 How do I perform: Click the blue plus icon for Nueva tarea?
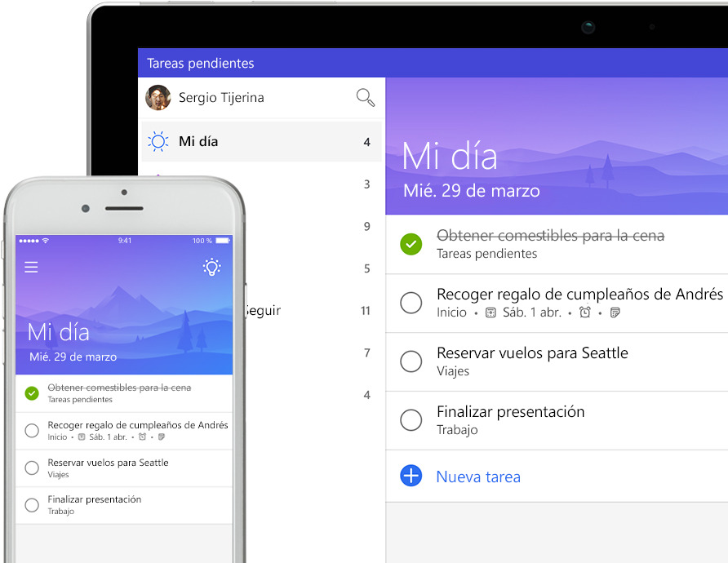[411, 477]
